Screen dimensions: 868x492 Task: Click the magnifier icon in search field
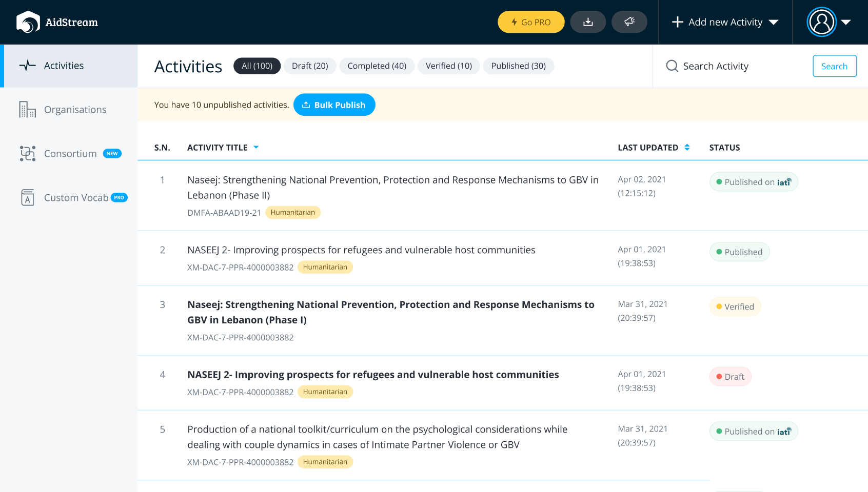(x=672, y=66)
